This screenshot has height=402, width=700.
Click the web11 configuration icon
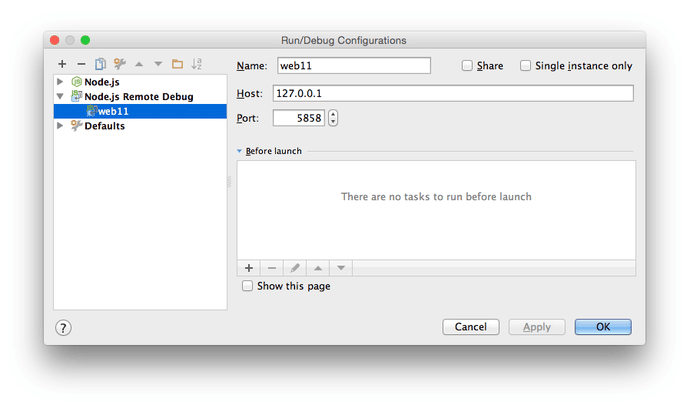[x=92, y=111]
